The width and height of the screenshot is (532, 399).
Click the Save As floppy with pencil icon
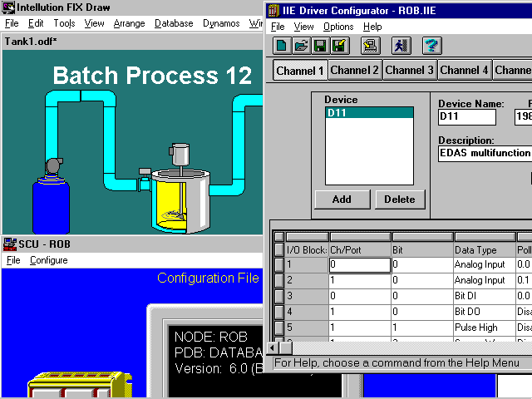tap(340, 46)
